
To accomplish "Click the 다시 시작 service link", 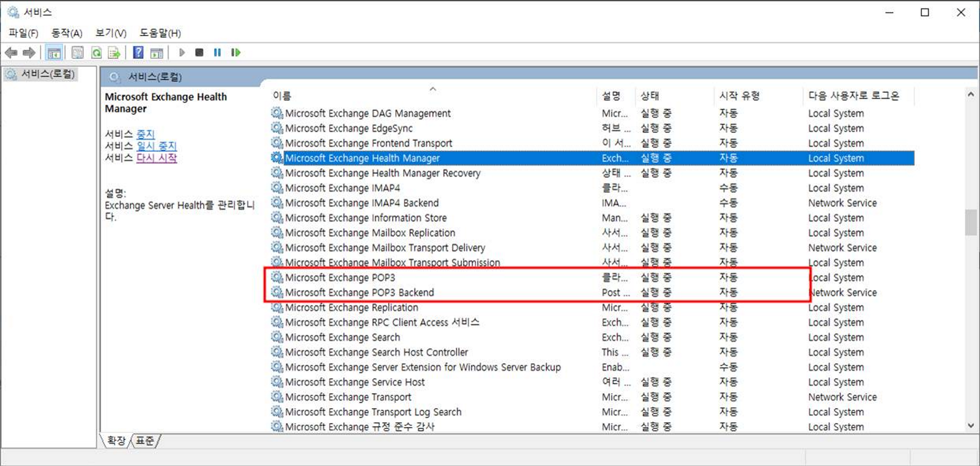I will point(157,158).
